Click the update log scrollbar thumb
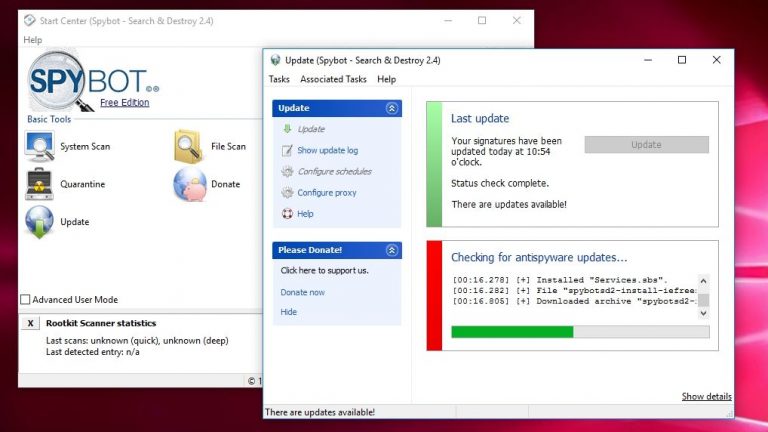The image size is (768, 432). coord(703,300)
